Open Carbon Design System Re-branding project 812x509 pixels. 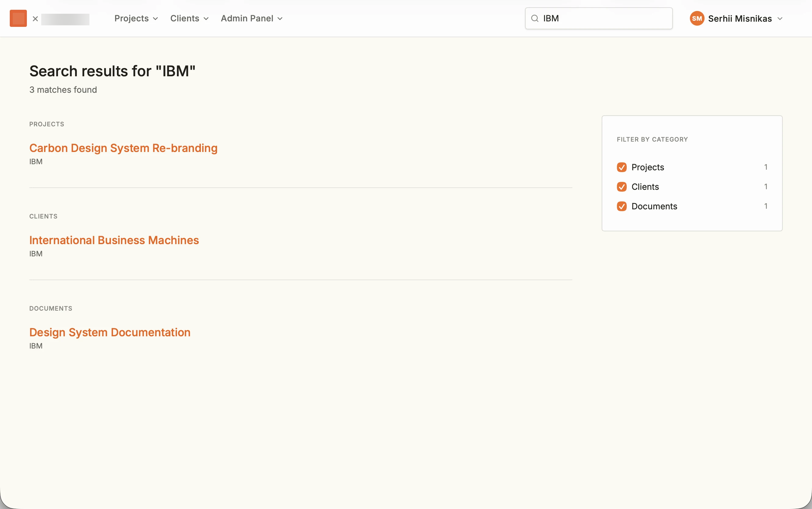click(123, 148)
